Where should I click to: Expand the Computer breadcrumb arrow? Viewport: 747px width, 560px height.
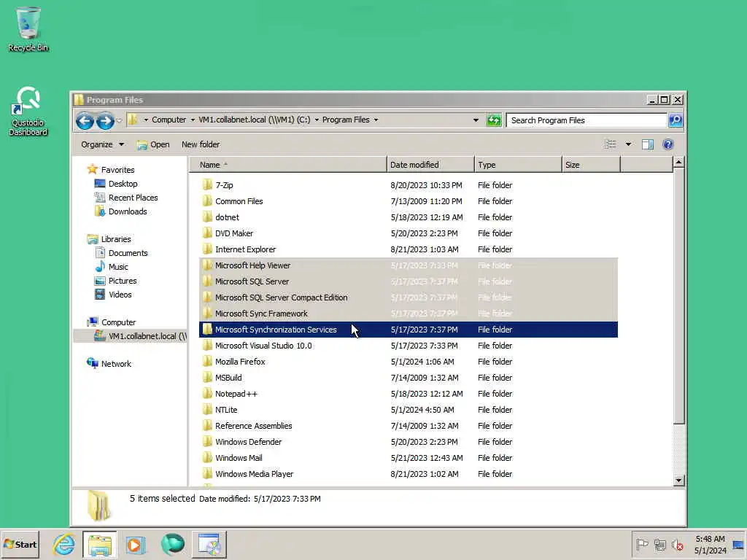(193, 120)
